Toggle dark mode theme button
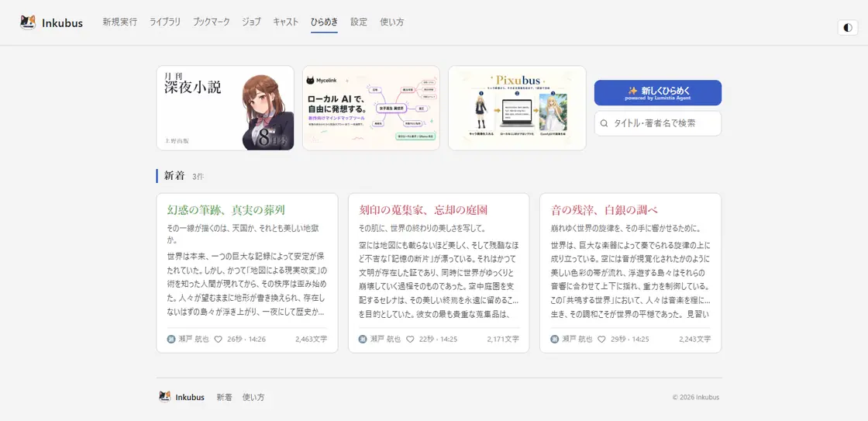Image resolution: width=868 pixels, height=421 pixels. point(848,28)
